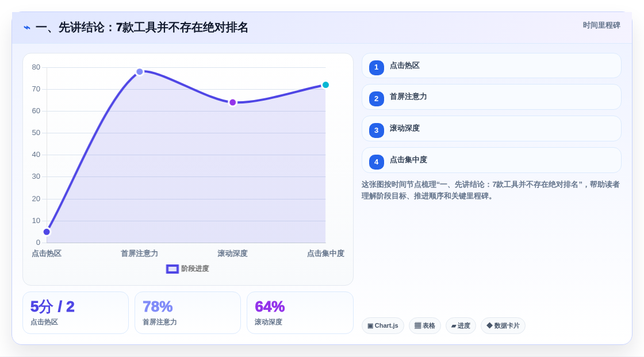Open the 滚动深度 list item
Screen dimensions: 644x357
tap(491, 129)
